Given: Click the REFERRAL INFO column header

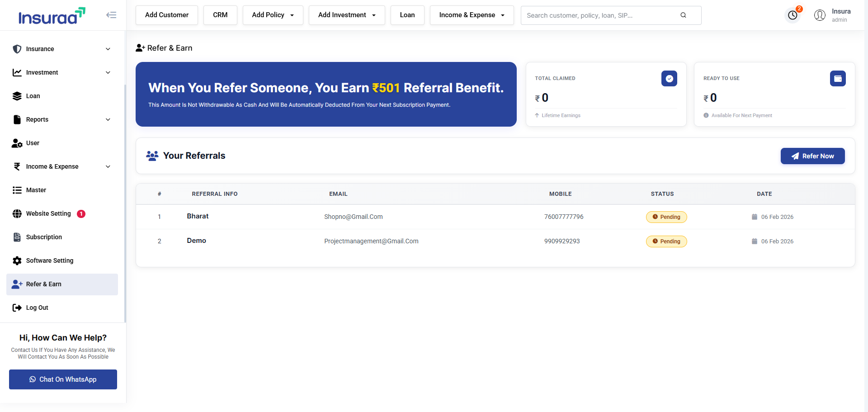Looking at the screenshot, I should [x=215, y=194].
